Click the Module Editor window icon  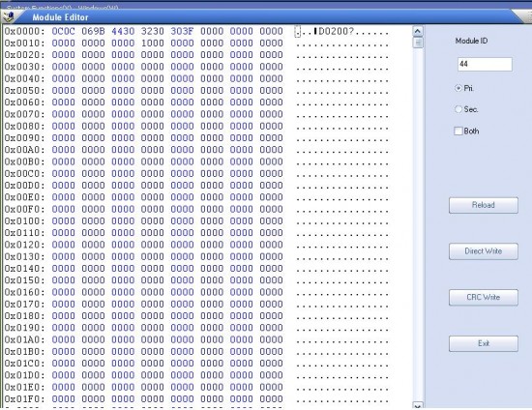8,16
